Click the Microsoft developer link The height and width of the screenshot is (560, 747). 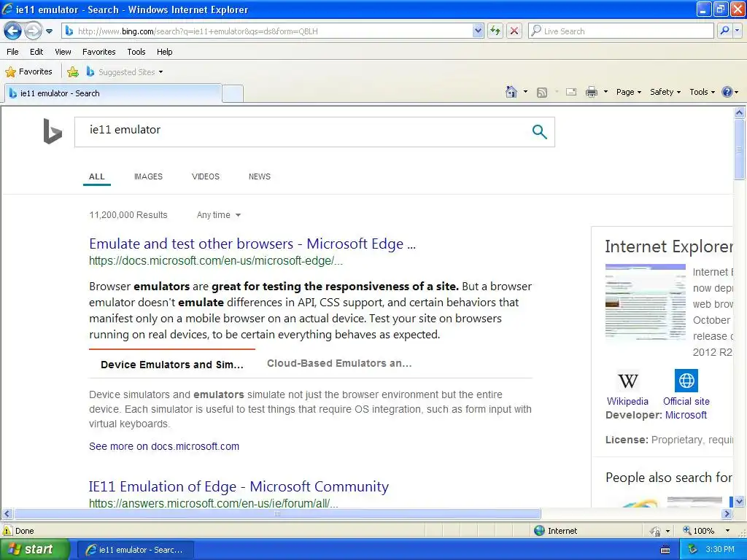(x=686, y=415)
